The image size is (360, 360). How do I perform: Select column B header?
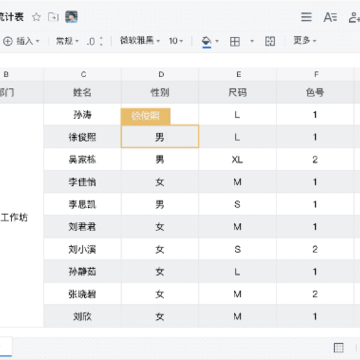[22, 74]
